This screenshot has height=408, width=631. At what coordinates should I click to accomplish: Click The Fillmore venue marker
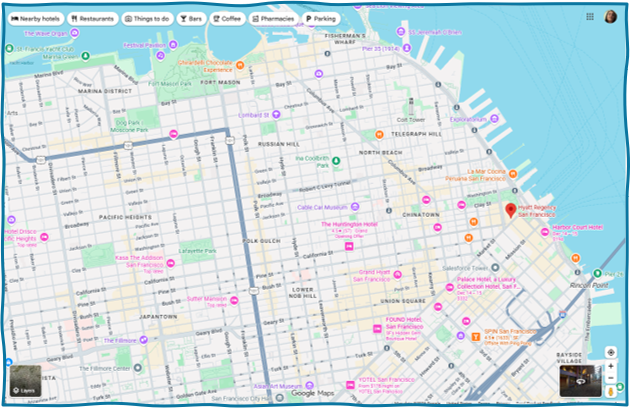pyautogui.click(x=143, y=340)
